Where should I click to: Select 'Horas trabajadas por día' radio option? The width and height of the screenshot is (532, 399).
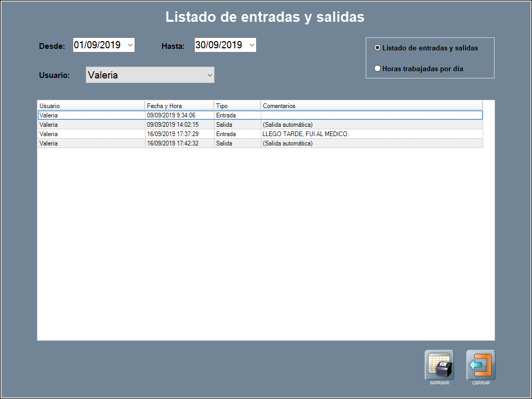[378, 69]
